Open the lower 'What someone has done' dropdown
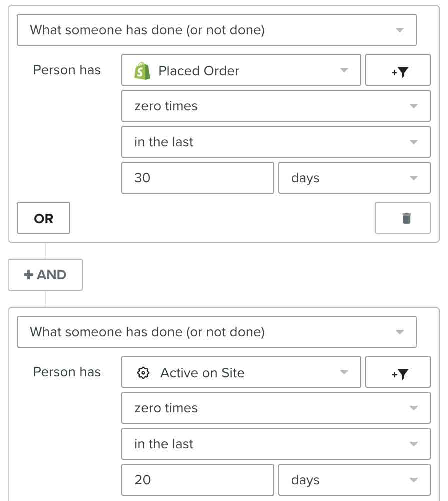The image size is (448, 501). (217, 331)
